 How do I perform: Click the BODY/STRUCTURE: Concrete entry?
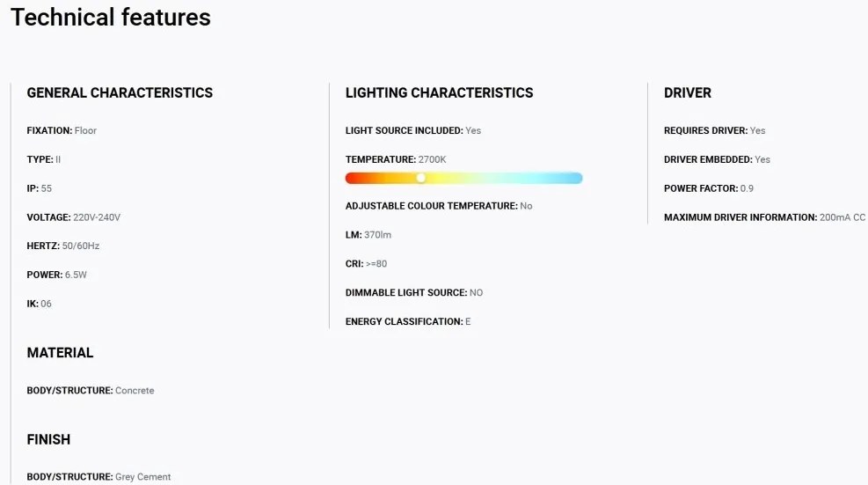point(91,390)
